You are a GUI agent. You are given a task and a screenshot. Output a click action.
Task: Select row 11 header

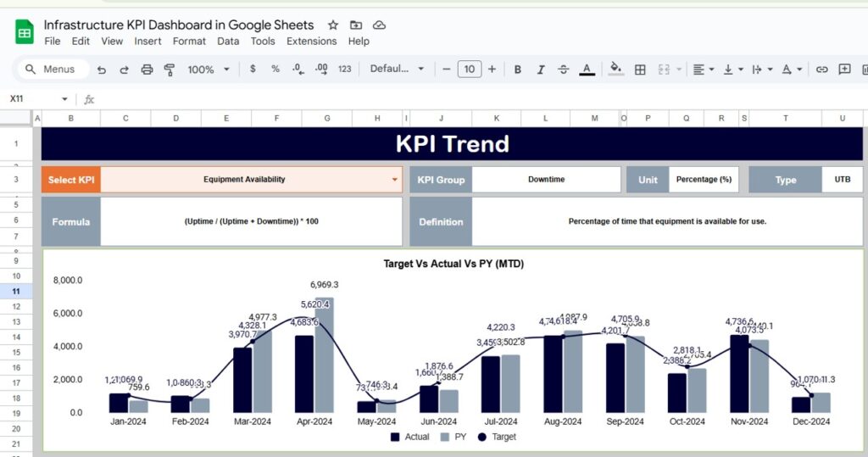tap(16, 292)
